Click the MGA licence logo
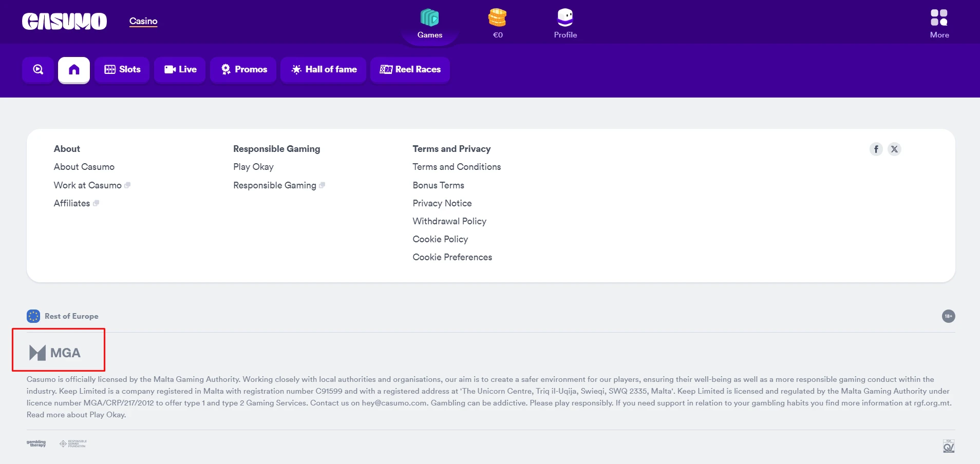The image size is (980, 464). [55, 353]
